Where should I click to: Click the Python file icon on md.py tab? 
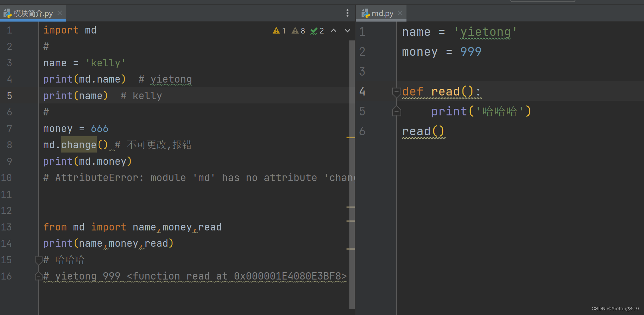click(x=366, y=13)
